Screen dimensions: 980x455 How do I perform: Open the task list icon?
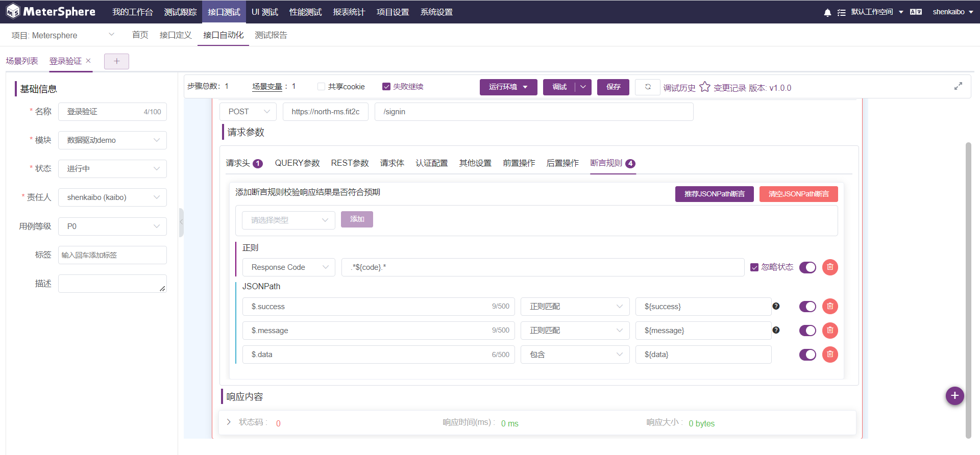tap(841, 12)
